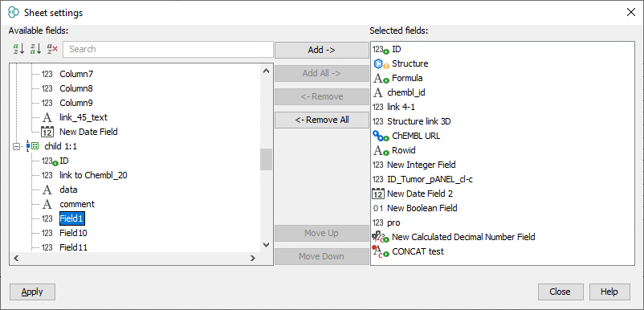The image size is (644, 310).
Task: Click the ID field icon under child 1:1
Action: 49,161
